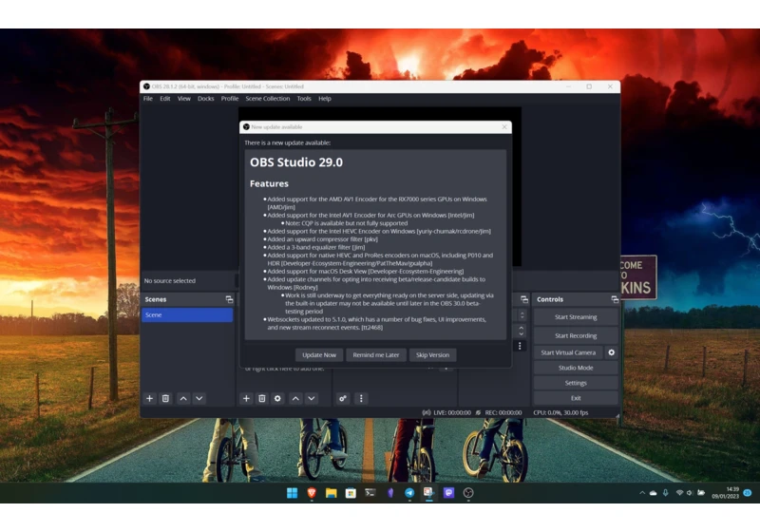Open the scene transitions three-dot menu

(520, 346)
